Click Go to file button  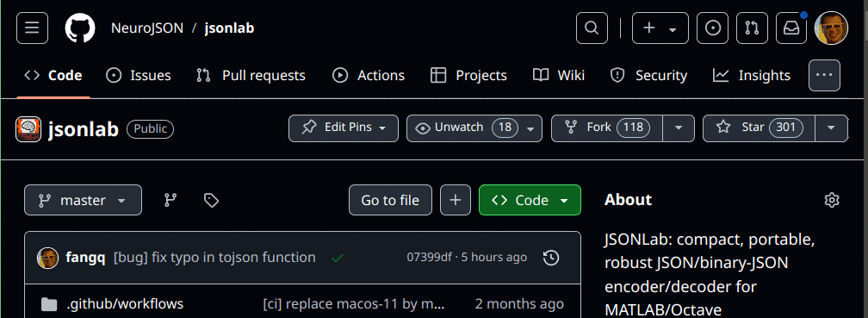pyautogui.click(x=390, y=200)
